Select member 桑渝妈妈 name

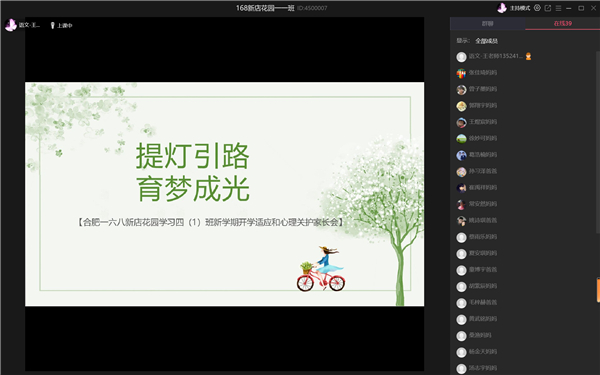(x=480, y=336)
